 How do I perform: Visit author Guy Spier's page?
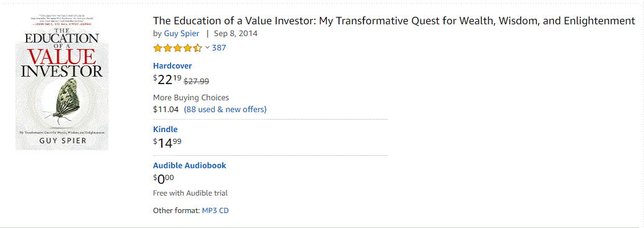(x=182, y=34)
